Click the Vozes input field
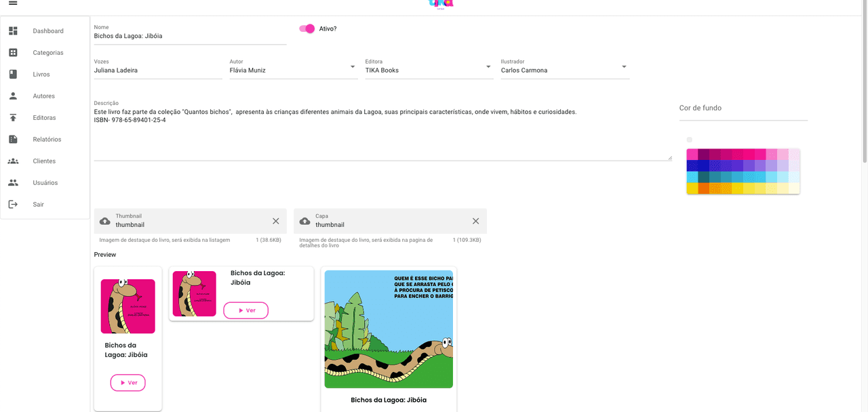The height and width of the screenshot is (412, 868). 158,70
